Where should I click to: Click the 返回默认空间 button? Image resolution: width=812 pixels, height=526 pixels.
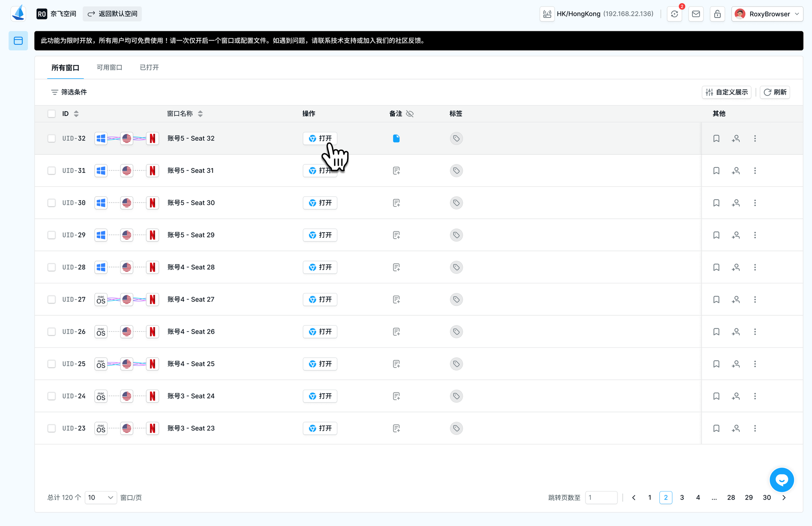click(112, 13)
